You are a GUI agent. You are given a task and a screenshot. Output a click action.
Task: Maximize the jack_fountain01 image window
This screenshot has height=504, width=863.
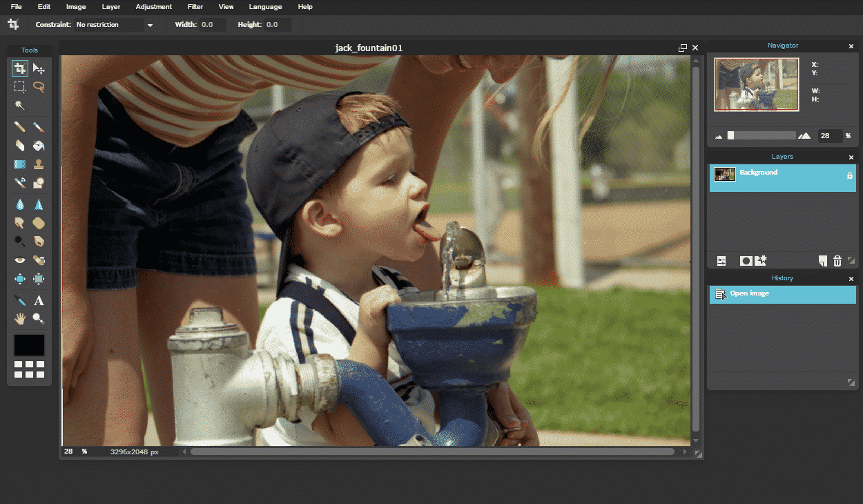(x=683, y=48)
